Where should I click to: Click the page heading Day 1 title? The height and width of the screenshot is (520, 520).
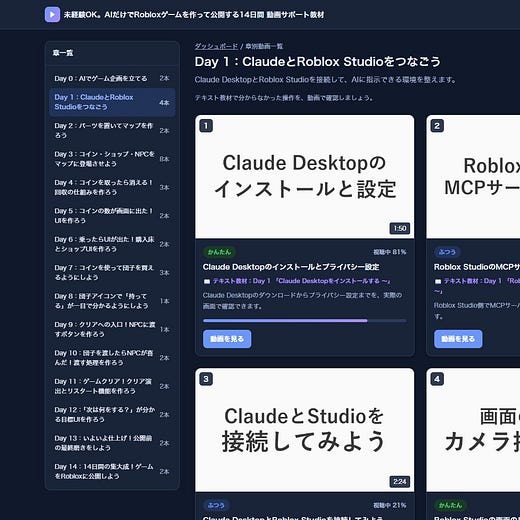pos(318,62)
